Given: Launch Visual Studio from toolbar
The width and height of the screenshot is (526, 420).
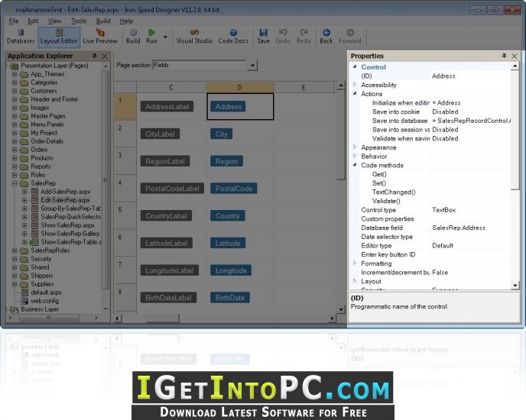Looking at the screenshot, I should coord(194,36).
